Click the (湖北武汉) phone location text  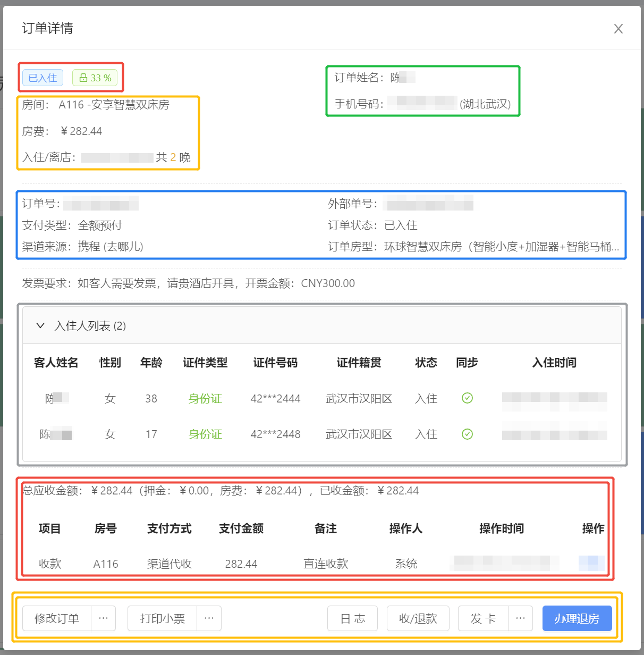(x=485, y=104)
